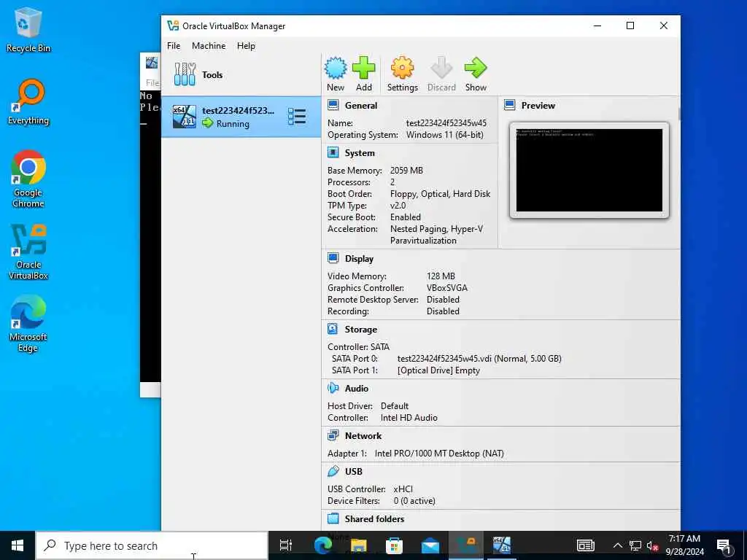Open the Help menu
Image resolution: width=747 pixels, height=560 pixels.
(246, 46)
